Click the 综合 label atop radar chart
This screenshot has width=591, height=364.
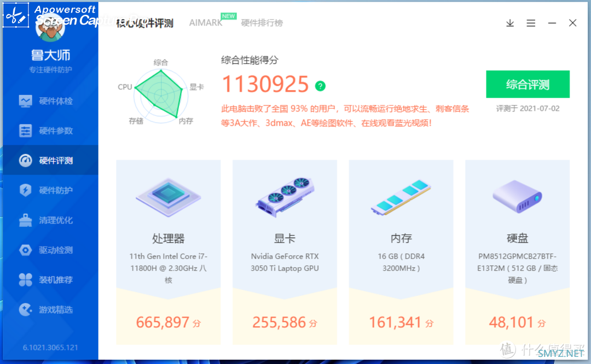pyautogui.click(x=160, y=62)
